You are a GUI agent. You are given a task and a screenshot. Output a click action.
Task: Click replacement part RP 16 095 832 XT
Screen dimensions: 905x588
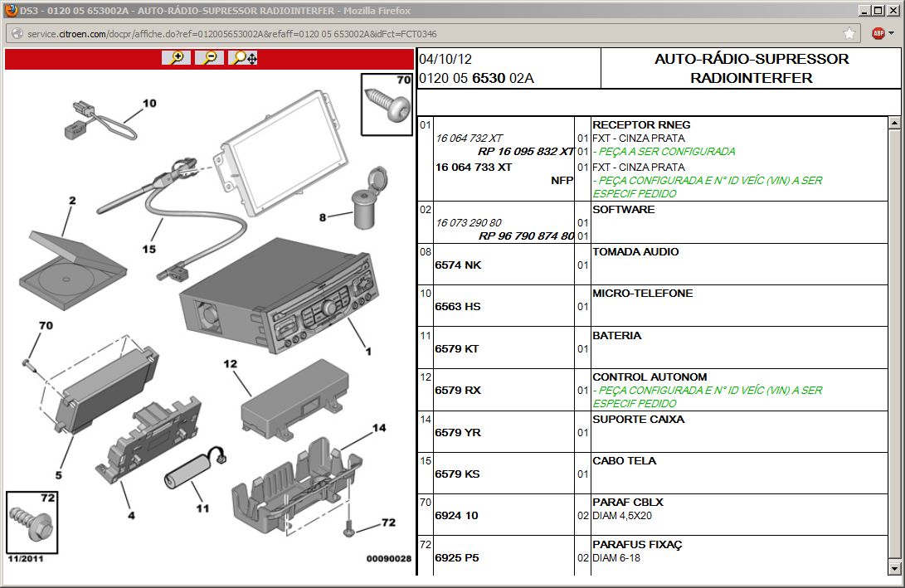tap(526, 152)
